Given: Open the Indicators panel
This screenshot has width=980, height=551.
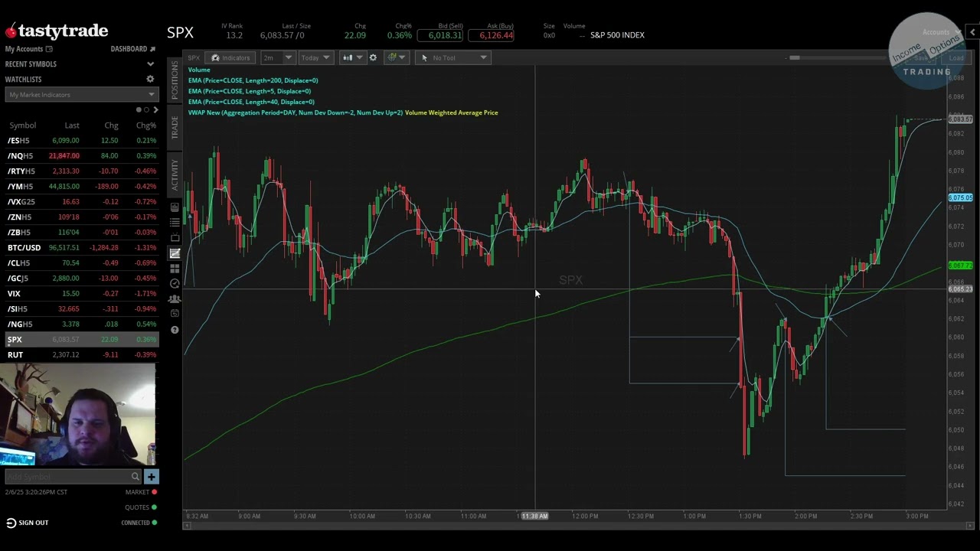Looking at the screenshot, I should click(x=230, y=57).
